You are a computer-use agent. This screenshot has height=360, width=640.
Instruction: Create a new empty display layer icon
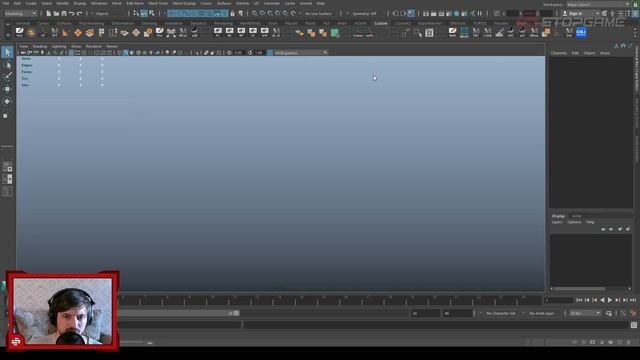click(x=620, y=229)
